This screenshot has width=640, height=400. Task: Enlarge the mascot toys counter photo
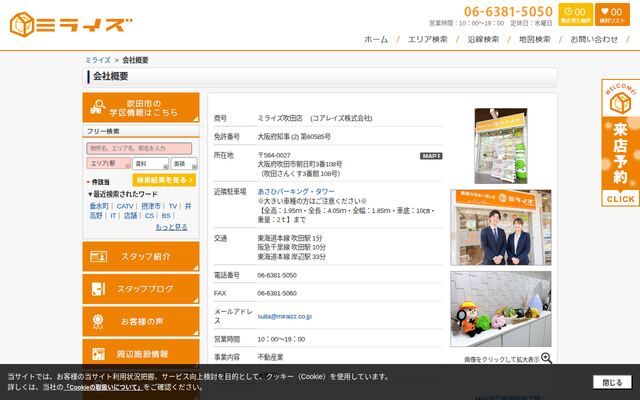501,309
